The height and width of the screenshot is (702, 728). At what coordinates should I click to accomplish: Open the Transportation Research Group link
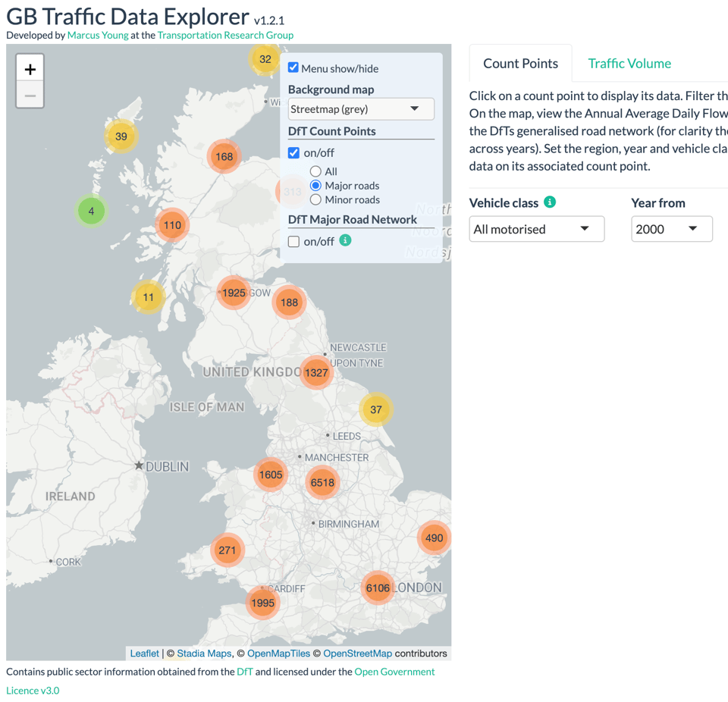click(225, 35)
